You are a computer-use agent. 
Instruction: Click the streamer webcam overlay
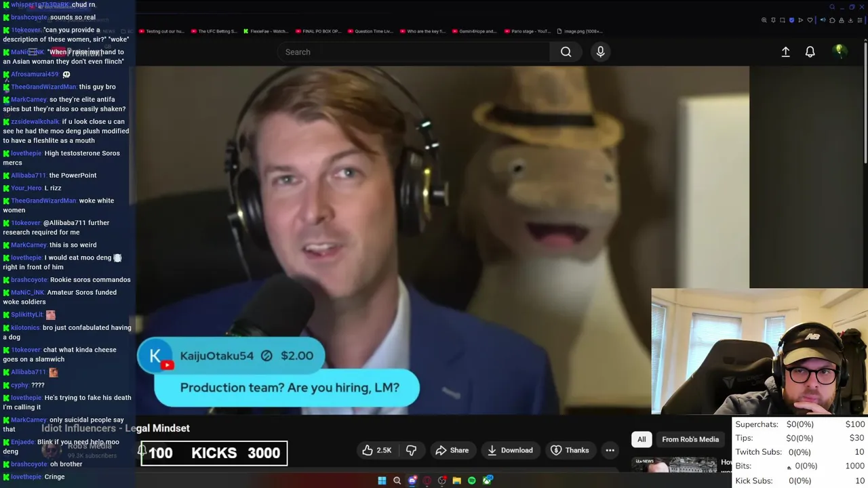pos(759,351)
